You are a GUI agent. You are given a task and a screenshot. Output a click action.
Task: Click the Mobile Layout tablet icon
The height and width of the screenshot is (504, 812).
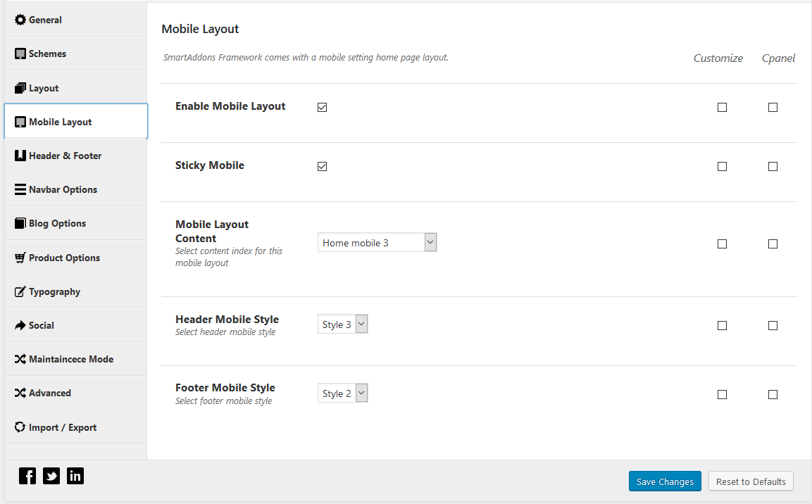pyautogui.click(x=20, y=122)
